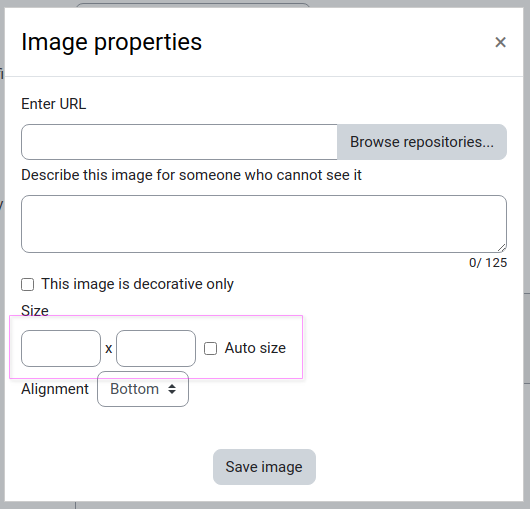Click the width size field
The image size is (530, 509).
point(61,348)
